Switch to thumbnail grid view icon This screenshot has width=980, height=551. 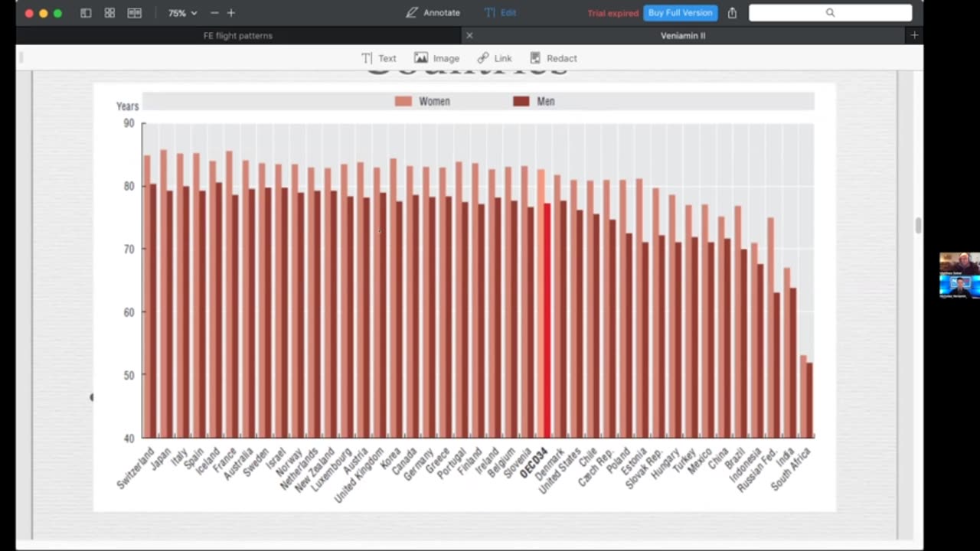point(109,13)
